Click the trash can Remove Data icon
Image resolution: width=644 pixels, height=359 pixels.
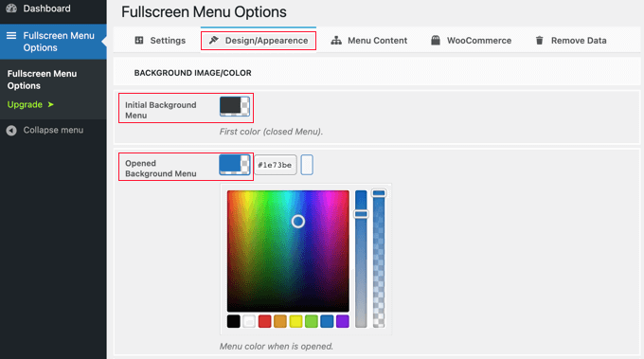coord(539,40)
